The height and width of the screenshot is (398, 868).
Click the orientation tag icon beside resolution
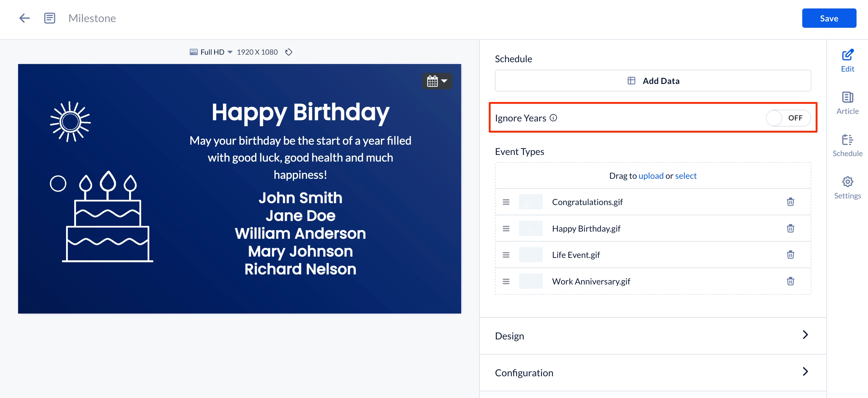tap(288, 52)
